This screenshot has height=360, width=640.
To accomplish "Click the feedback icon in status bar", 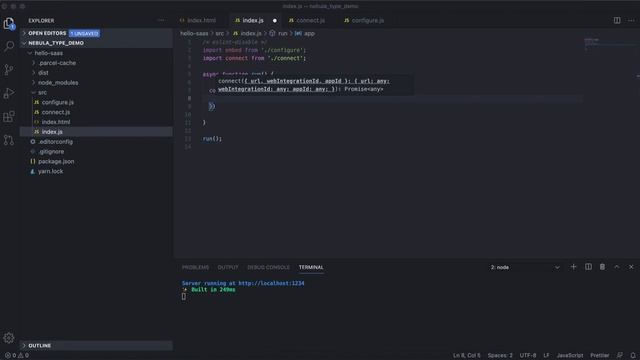I will click(620, 356).
